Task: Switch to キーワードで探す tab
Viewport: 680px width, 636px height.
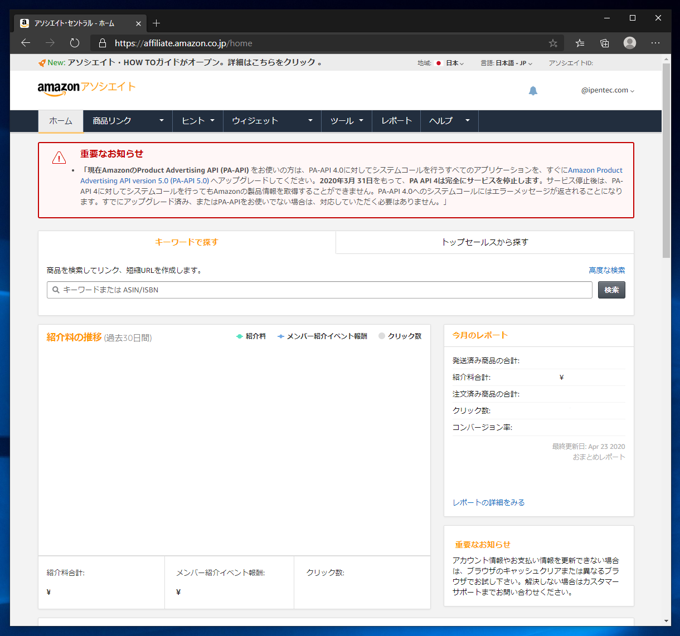Action: point(187,242)
